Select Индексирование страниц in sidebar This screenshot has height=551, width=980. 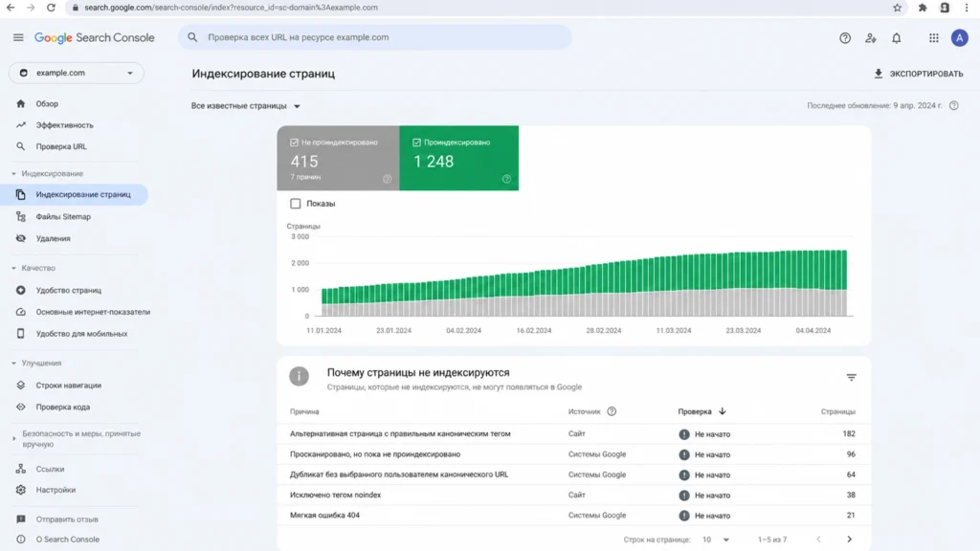(x=74, y=194)
